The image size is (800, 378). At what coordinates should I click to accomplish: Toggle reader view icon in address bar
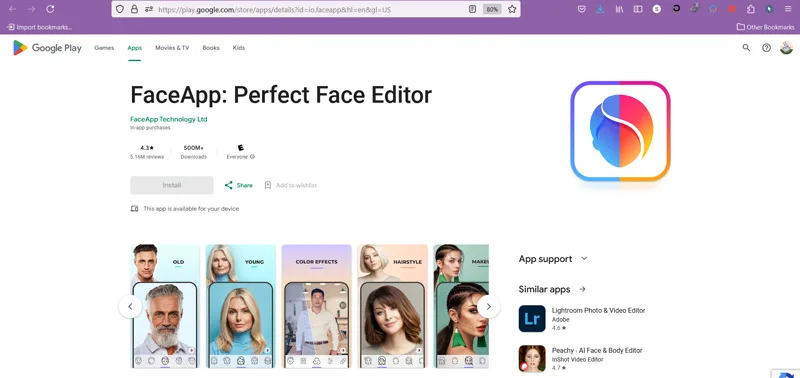[x=472, y=9]
